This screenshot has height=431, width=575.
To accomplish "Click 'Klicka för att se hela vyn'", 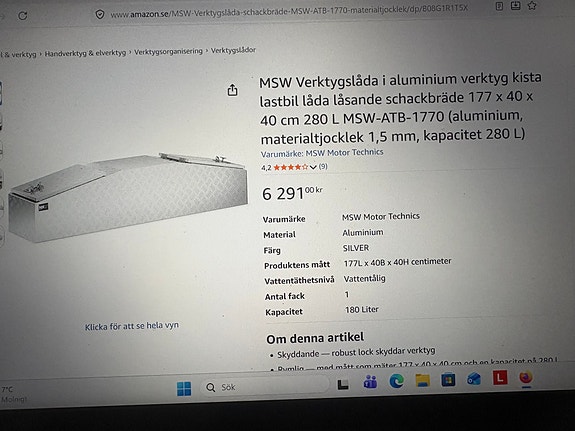I will click(x=132, y=326).
